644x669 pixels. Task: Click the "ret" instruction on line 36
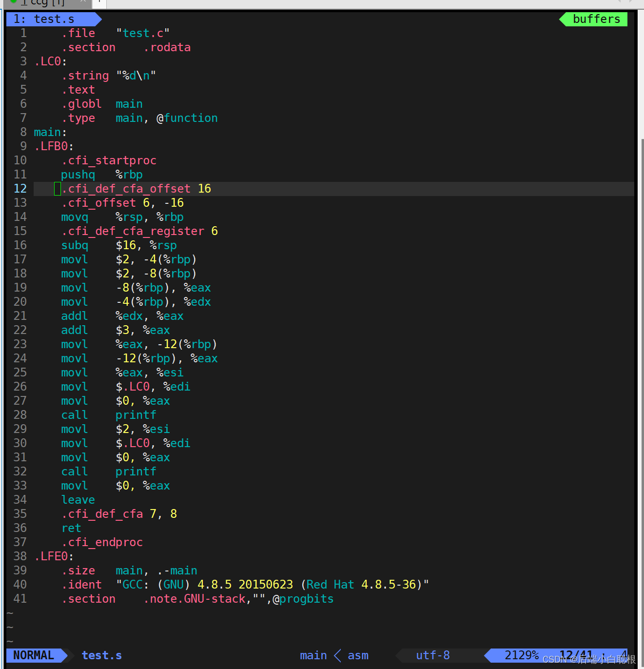click(71, 528)
